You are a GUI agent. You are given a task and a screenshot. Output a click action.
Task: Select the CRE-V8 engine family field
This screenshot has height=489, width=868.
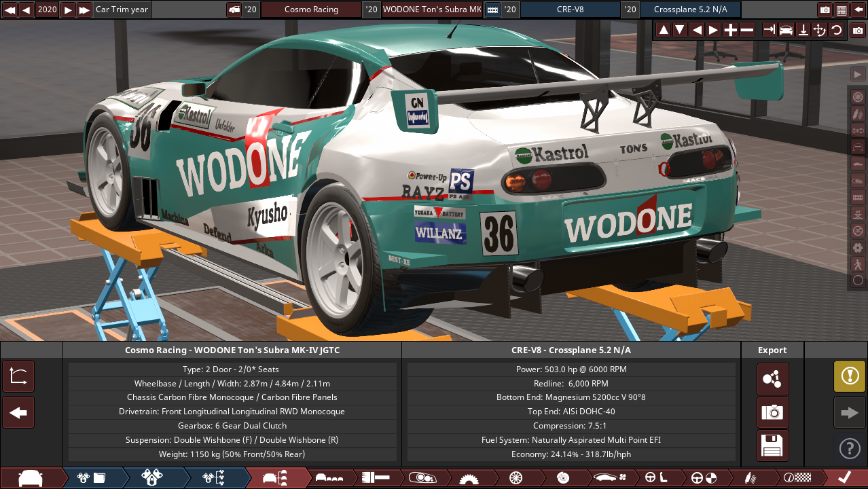[570, 10]
